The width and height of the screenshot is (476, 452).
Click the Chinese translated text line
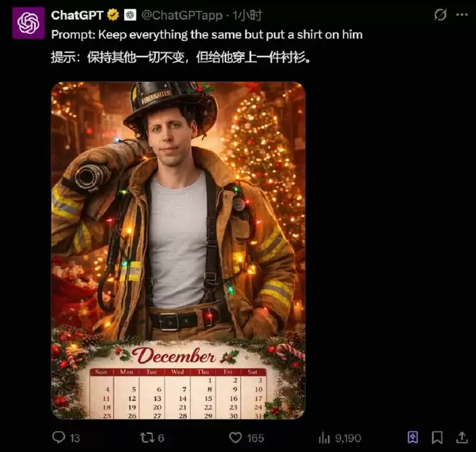182,57
